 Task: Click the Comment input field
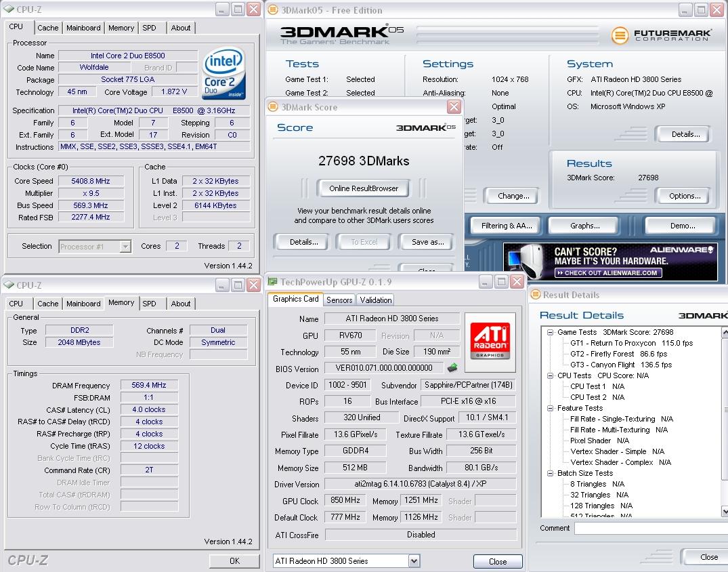coord(651,529)
